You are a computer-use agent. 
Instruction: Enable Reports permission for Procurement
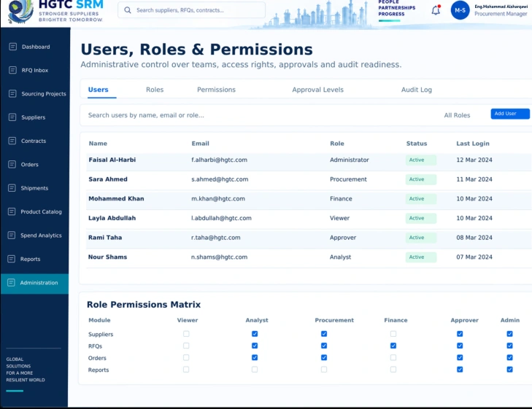click(x=324, y=370)
